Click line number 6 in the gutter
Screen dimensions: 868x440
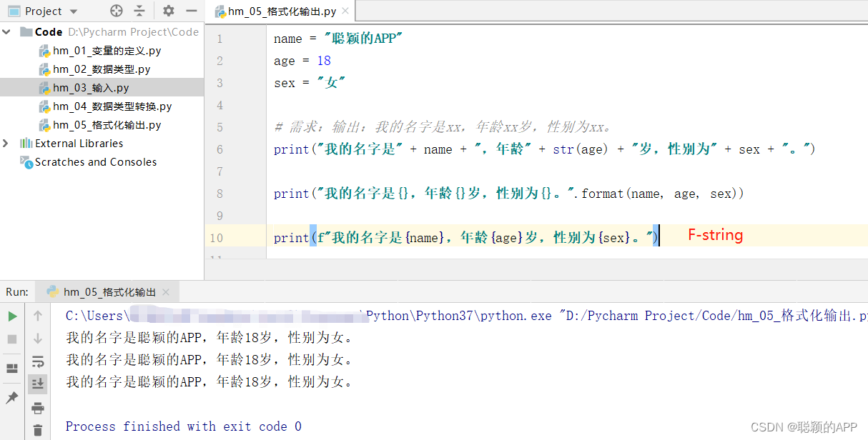tap(220, 149)
